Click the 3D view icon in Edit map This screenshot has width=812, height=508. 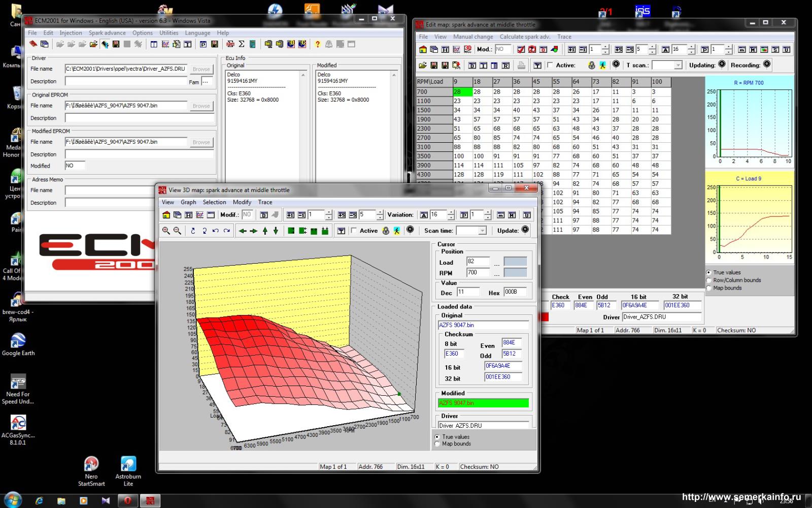pyautogui.click(x=467, y=49)
